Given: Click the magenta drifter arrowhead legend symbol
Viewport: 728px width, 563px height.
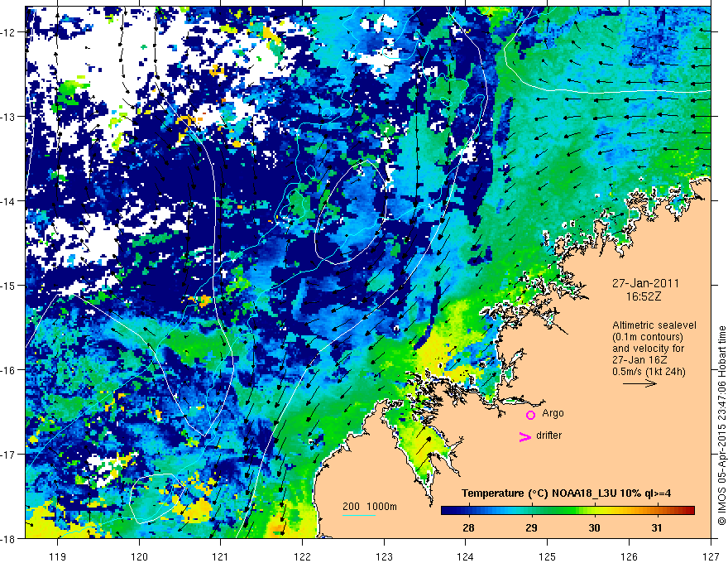Looking at the screenshot, I should 525,436.
